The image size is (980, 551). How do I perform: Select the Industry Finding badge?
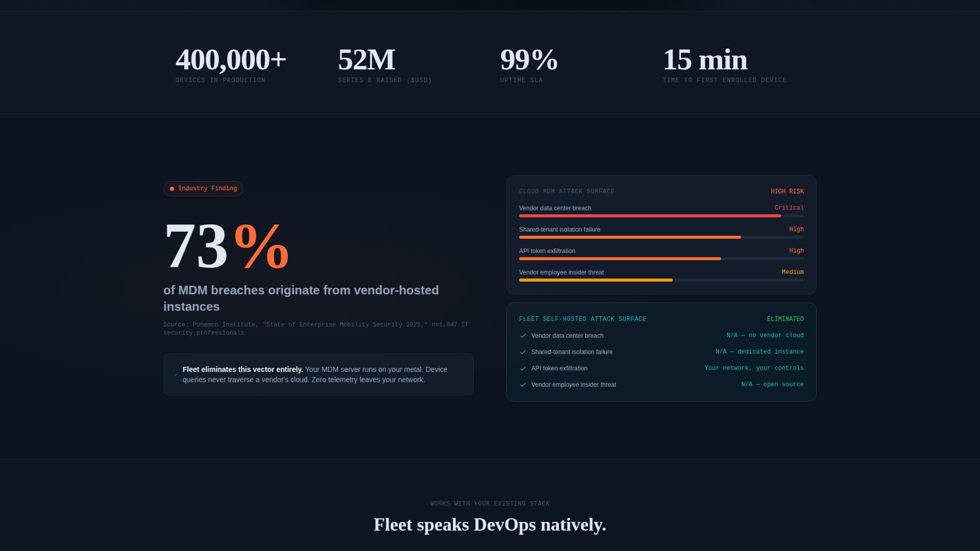pyautogui.click(x=203, y=189)
